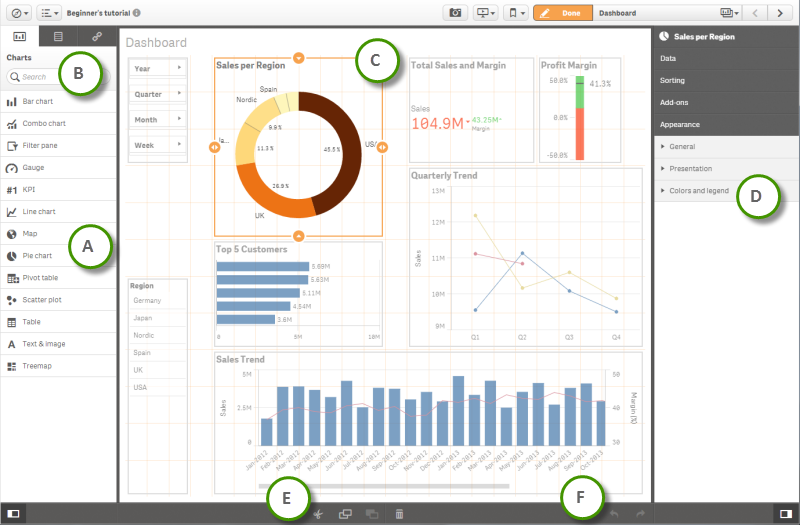Show app info next to Beginner's tutorial

pyautogui.click(x=137, y=13)
